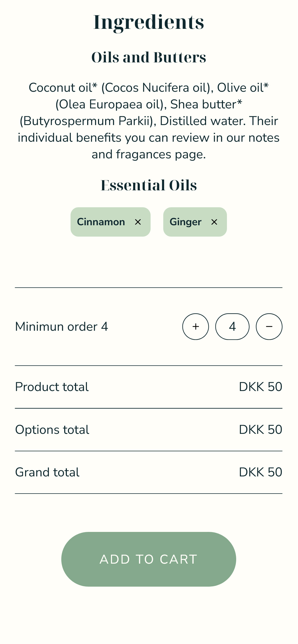The image size is (298, 644).
Task: Select the Cinnamon chip label
Action: point(101,222)
